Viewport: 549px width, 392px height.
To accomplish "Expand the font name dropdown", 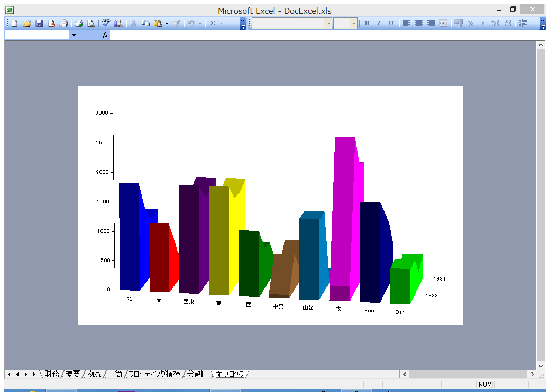I will [328, 23].
